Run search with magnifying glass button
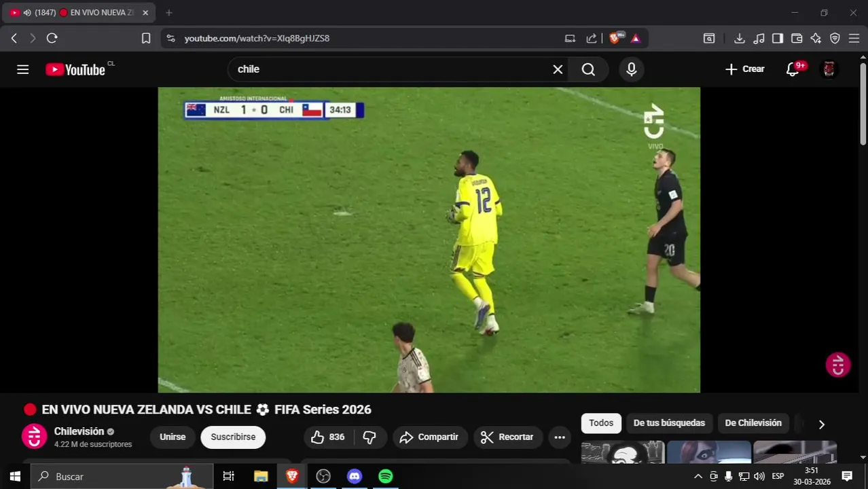The height and width of the screenshot is (489, 868). 588,69
